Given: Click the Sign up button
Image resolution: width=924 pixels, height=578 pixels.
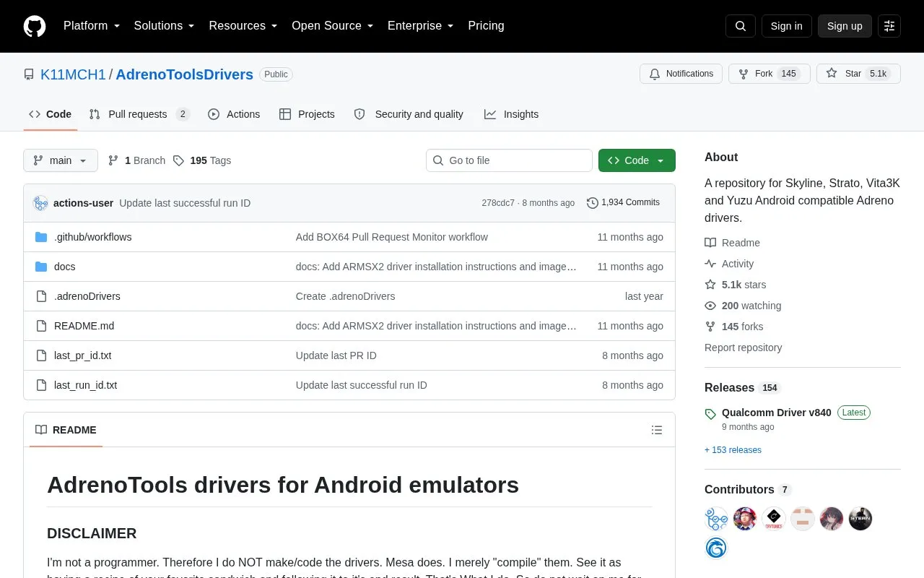Looking at the screenshot, I should [845, 26].
